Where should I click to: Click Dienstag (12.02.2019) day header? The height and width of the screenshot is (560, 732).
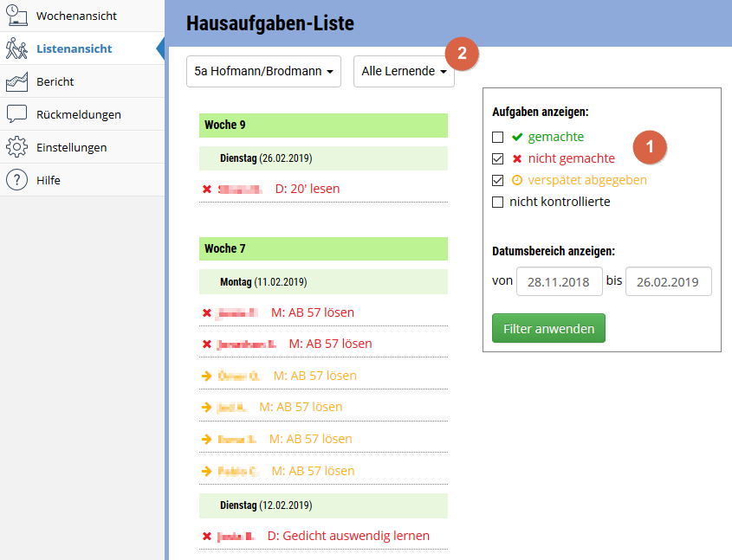click(x=323, y=506)
